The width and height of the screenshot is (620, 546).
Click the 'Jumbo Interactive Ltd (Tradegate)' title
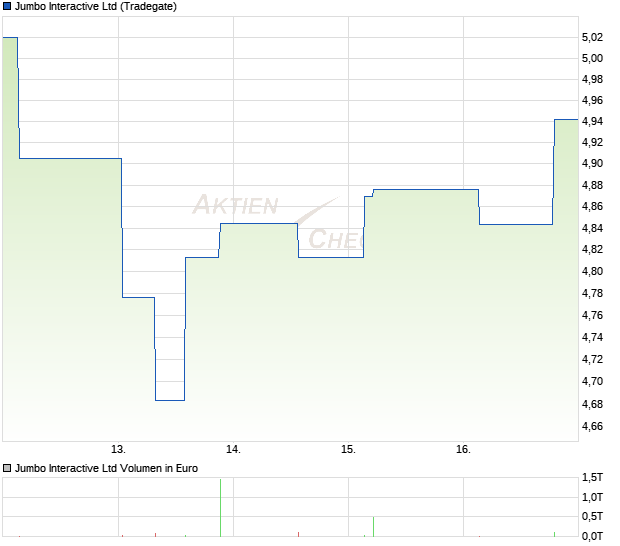click(x=96, y=7)
